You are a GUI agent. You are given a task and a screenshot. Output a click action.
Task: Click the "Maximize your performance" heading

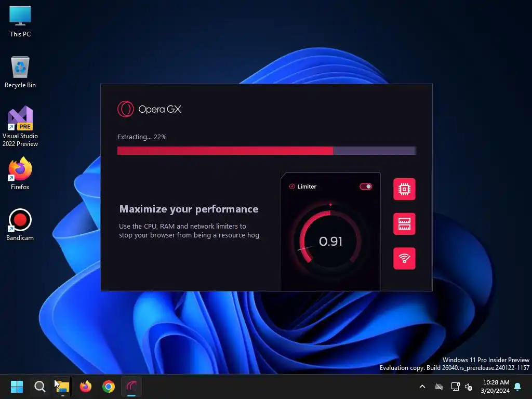[x=189, y=209]
